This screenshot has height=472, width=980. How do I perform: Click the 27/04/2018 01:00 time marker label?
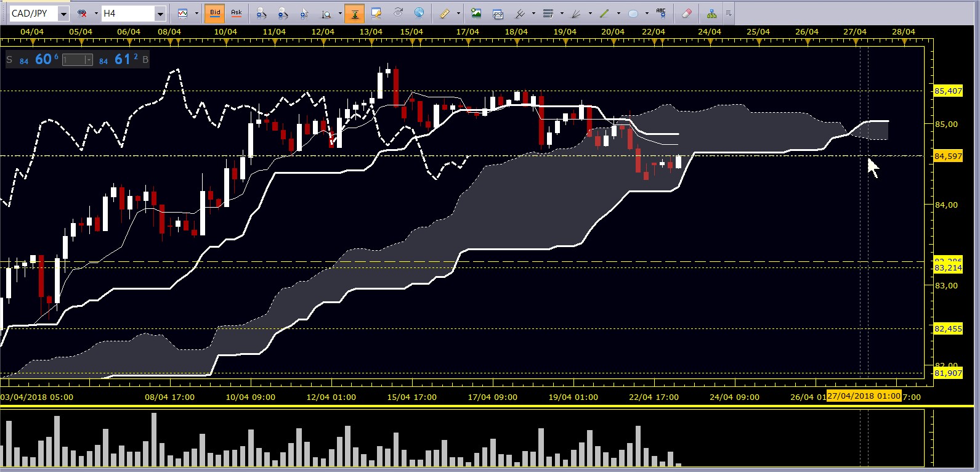tap(864, 396)
